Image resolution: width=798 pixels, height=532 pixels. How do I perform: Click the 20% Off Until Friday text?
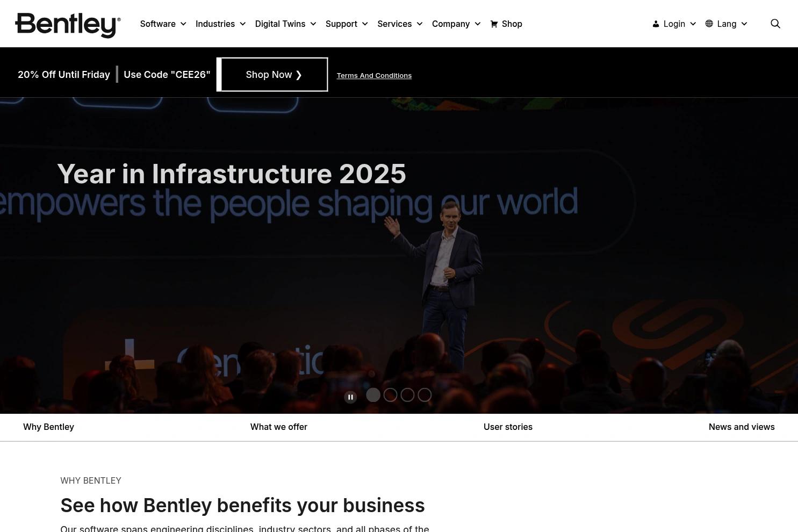[64, 75]
